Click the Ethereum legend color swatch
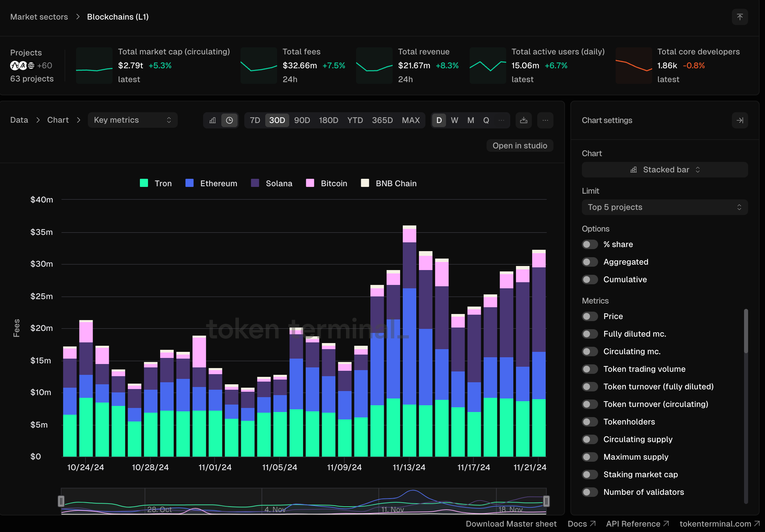The width and height of the screenshot is (765, 532). click(x=190, y=183)
